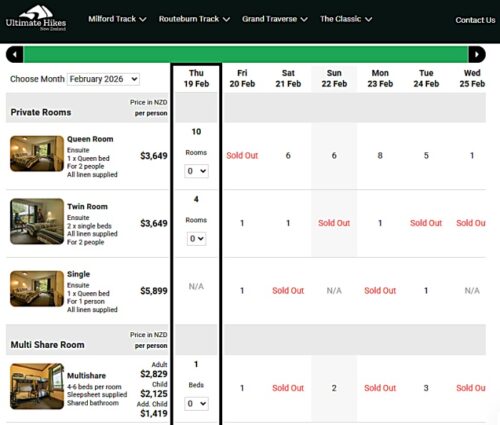Click Single Sold Out on Sat
The width and height of the screenshot is (500, 425).
pos(288,291)
